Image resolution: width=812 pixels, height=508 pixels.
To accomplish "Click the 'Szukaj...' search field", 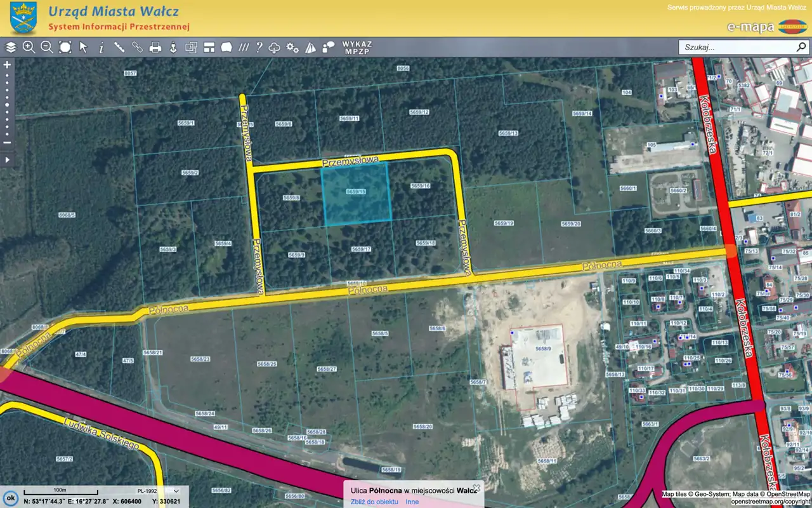I will (736, 47).
